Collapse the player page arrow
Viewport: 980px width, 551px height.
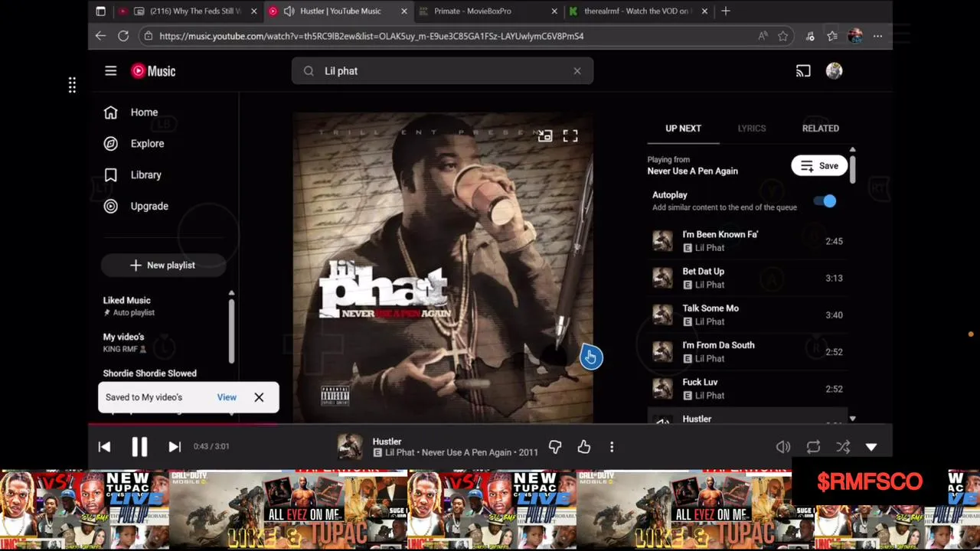(x=871, y=447)
